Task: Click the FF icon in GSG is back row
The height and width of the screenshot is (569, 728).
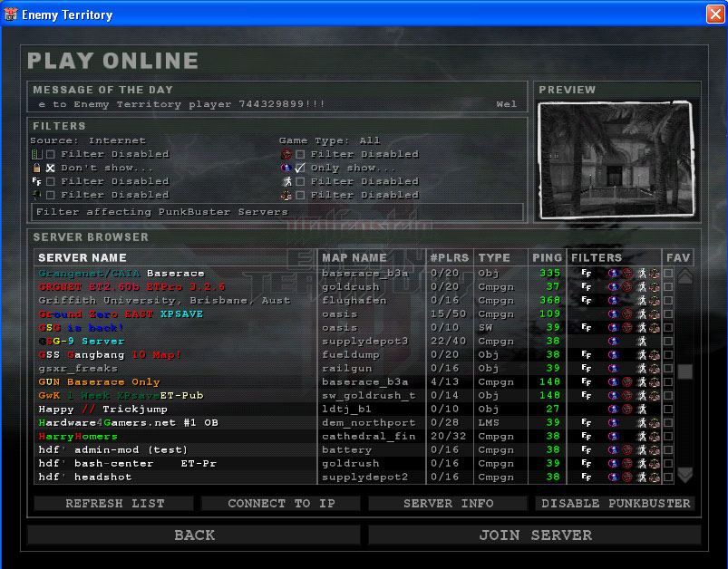Action: (587, 328)
